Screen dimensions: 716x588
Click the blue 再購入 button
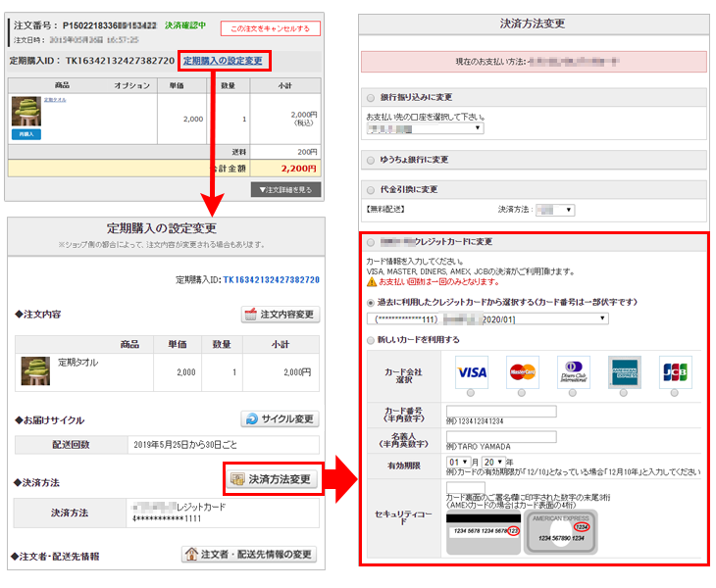coord(26,134)
